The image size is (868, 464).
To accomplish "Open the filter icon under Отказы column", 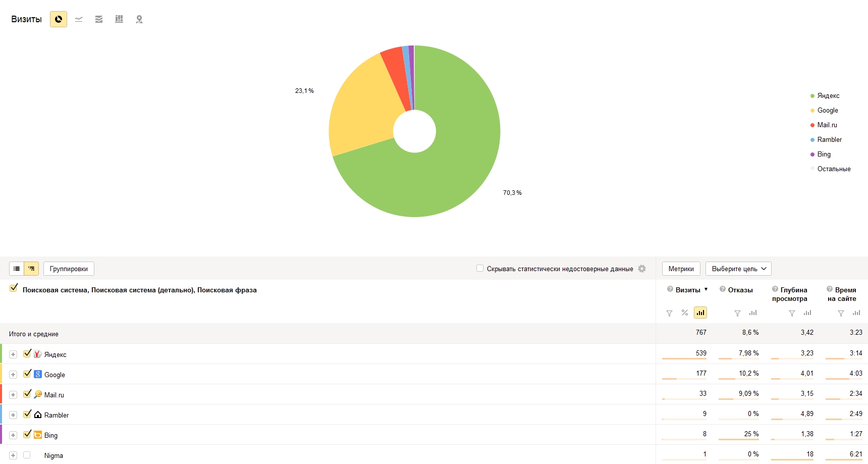I will tap(737, 313).
